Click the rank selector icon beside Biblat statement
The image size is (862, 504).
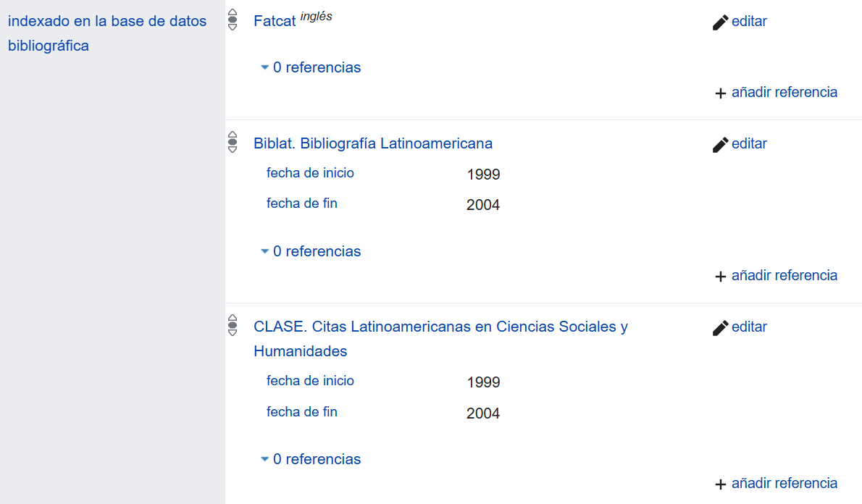[x=233, y=143]
